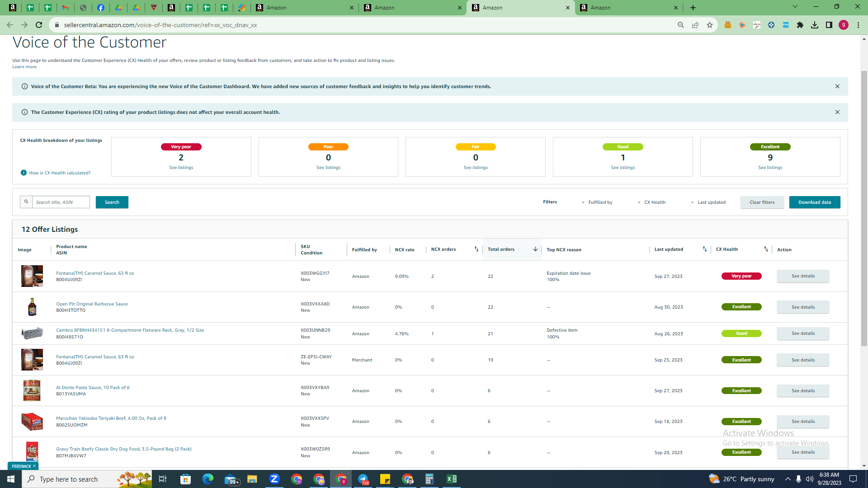868x488 pixels.
Task: Sort listings by NCX orders
Action: click(476, 249)
